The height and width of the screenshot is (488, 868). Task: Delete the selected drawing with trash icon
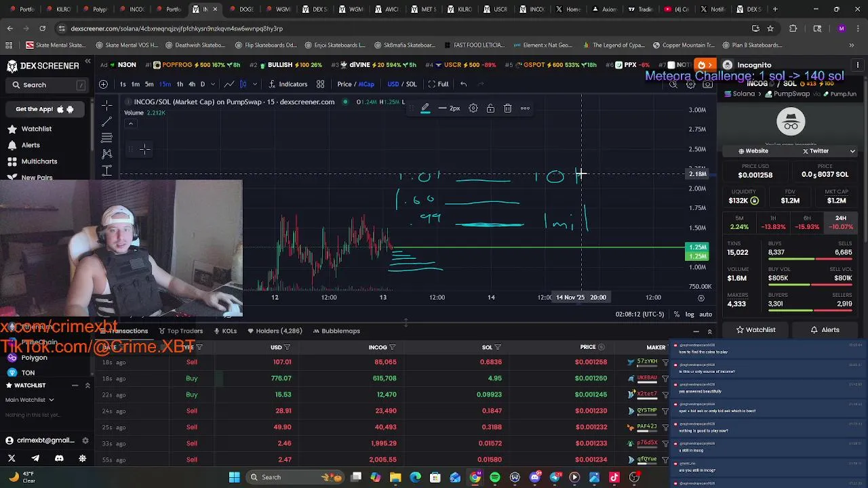tap(507, 108)
